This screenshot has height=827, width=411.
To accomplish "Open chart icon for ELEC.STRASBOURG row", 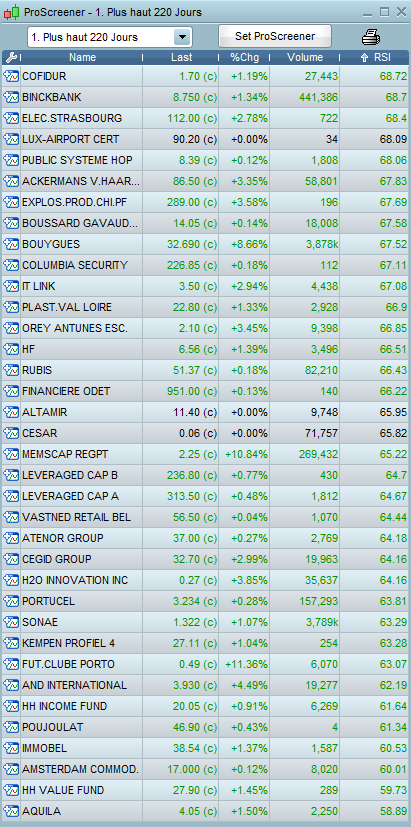I will click(x=11, y=118).
